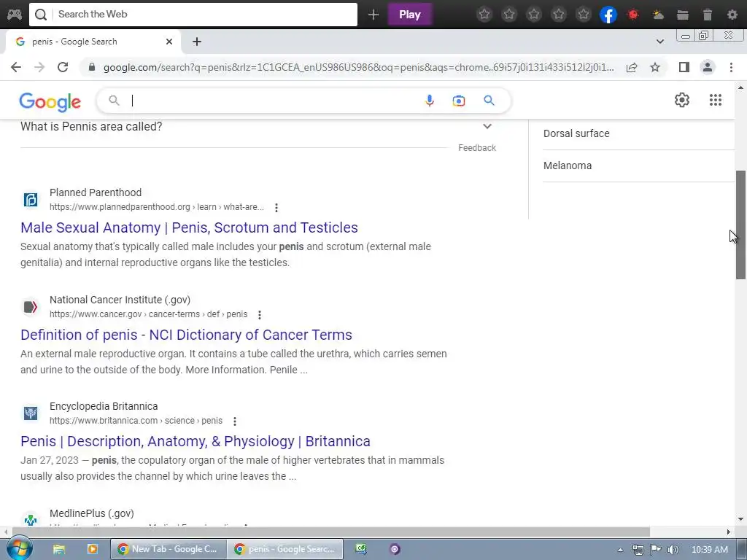Go to Google homepage logo
The image size is (747, 560).
point(50,102)
